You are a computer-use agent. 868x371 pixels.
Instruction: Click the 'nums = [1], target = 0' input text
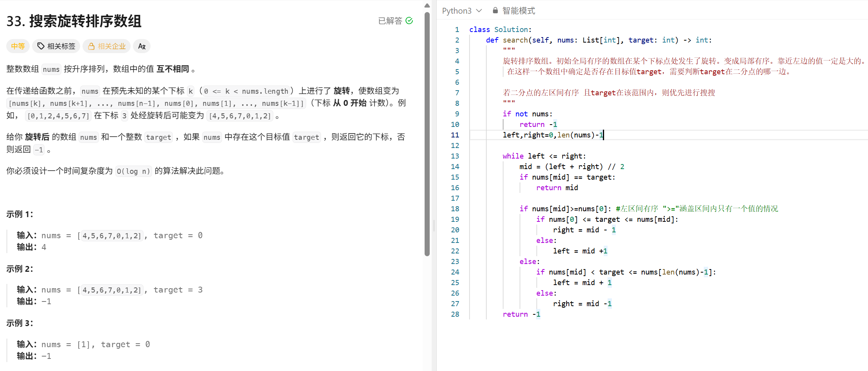96,344
